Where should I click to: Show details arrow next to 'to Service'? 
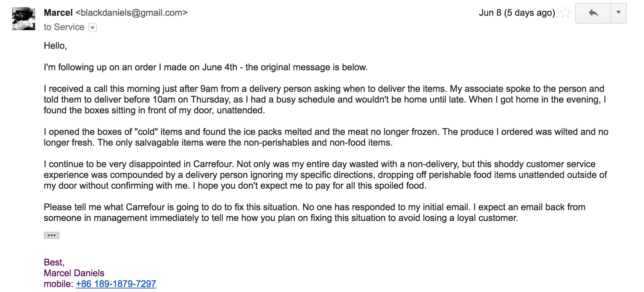pos(93,28)
